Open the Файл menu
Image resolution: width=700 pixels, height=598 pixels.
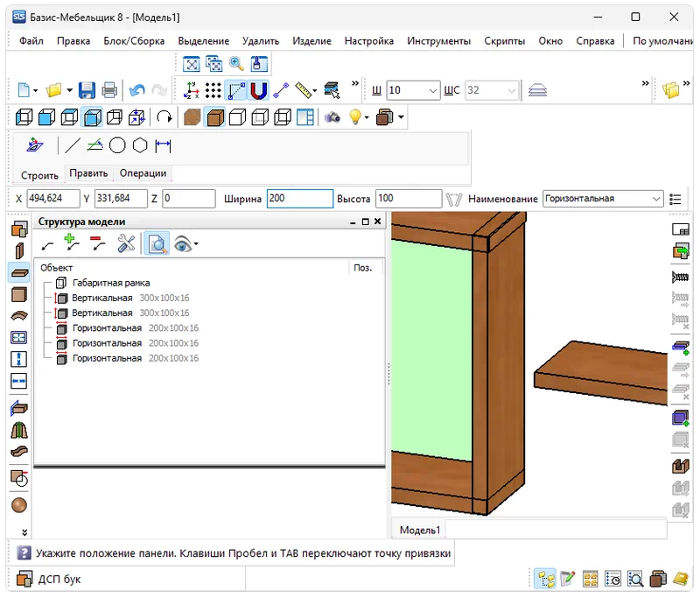pos(31,41)
